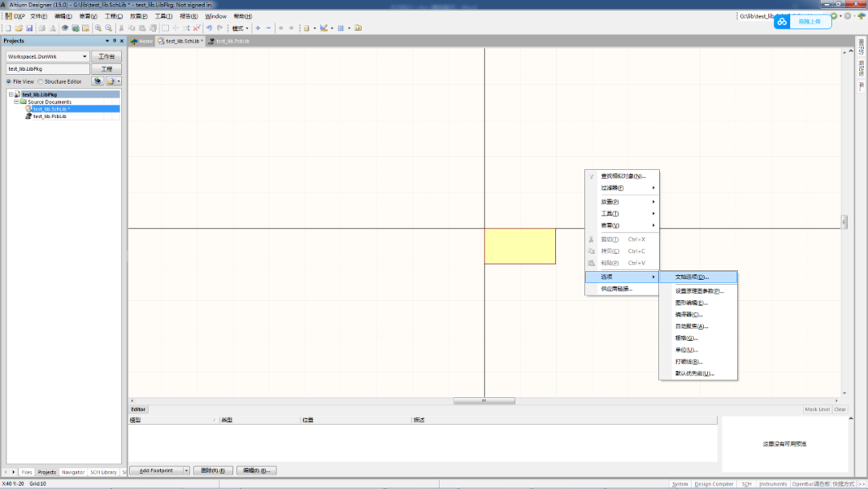The width and height of the screenshot is (868, 489).
Task: Click the grid toolbar icon
Action: pyautogui.click(x=341, y=28)
